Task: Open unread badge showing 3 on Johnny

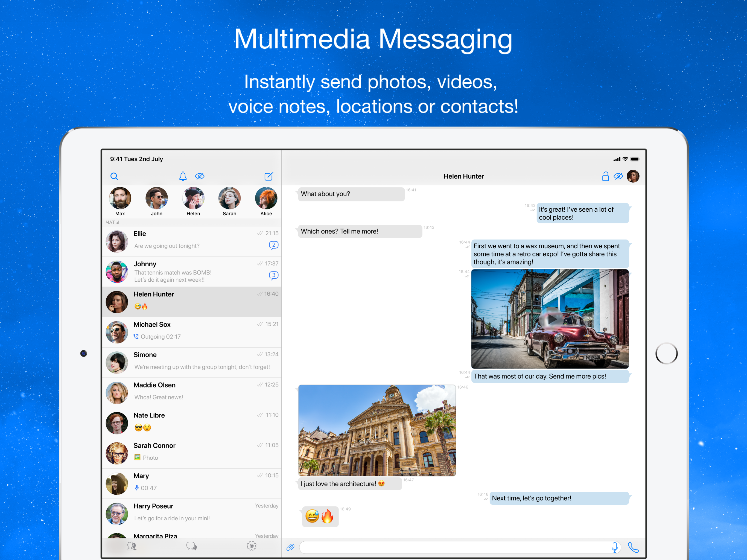Action: pos(273,276)
